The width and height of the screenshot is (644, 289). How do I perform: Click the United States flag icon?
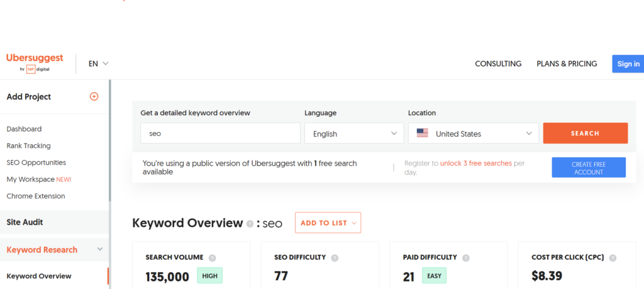pos(422,133)
